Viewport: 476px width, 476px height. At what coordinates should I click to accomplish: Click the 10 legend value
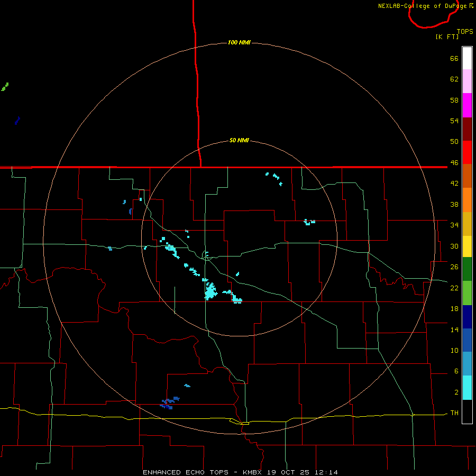pyautogui.click(x=454, y=350)
